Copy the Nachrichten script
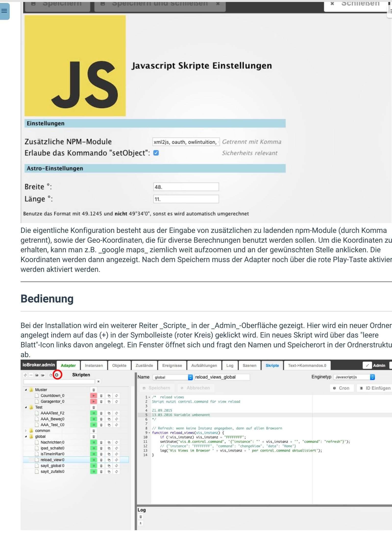 [x=109, y=442]
